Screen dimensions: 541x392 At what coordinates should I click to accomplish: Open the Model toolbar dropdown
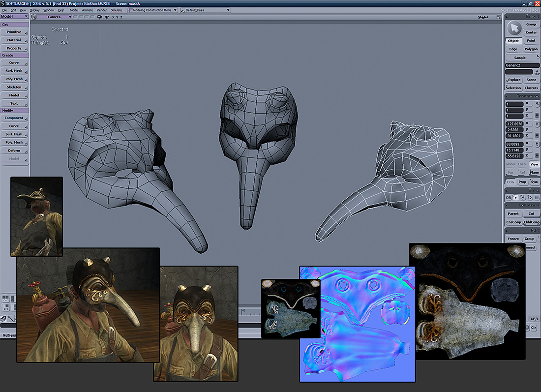pyautogui.click(x=14, y=16)
